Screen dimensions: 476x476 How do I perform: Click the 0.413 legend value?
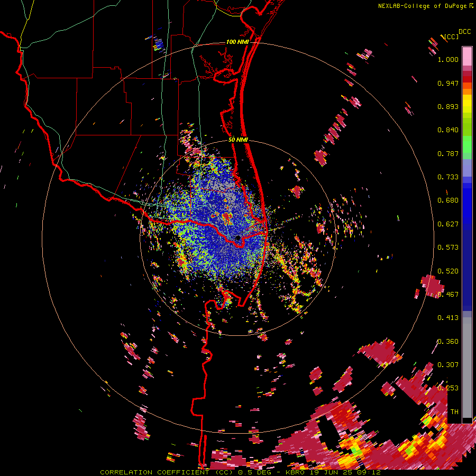(448, 318)
